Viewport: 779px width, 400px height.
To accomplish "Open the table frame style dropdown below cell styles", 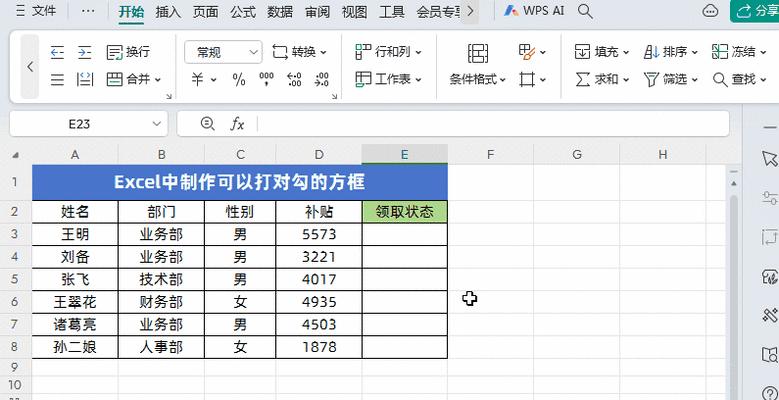I will click(532, 79).
